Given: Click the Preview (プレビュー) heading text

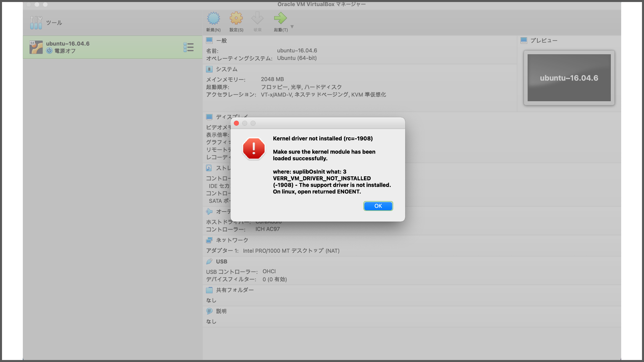Looking at the screenshot, I should [x=544, y=41].
